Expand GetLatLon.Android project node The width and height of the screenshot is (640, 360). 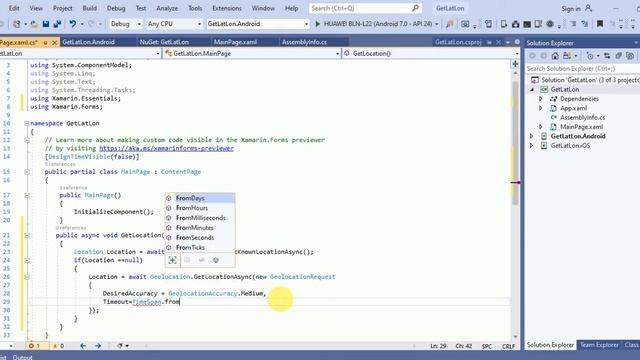531,136
